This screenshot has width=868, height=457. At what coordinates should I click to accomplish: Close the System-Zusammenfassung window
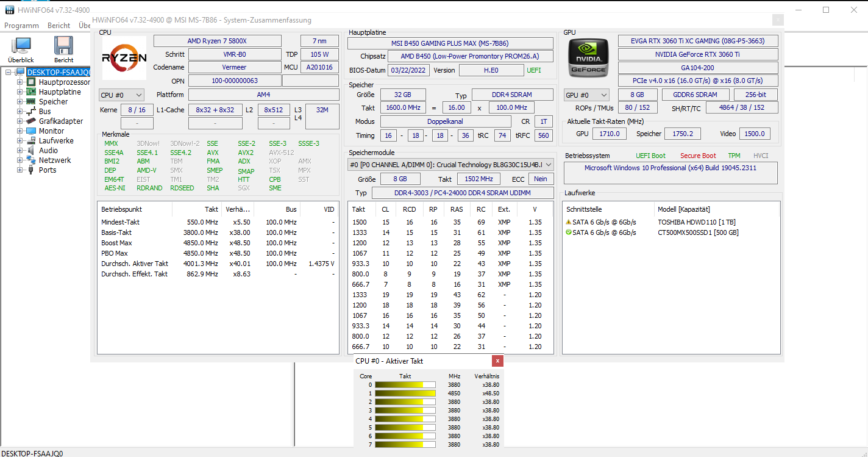(x=777, y=20)
